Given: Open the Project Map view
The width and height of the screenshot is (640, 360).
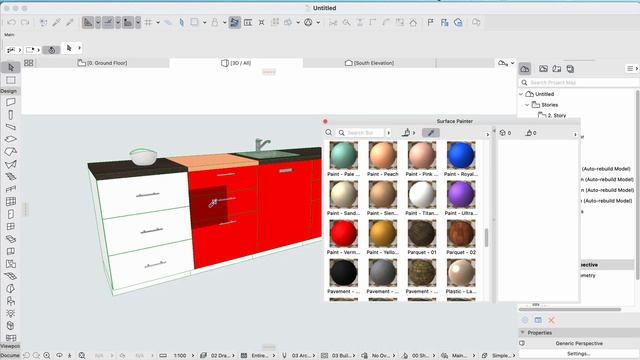Looking at the screenshot, I should (525, 69).
